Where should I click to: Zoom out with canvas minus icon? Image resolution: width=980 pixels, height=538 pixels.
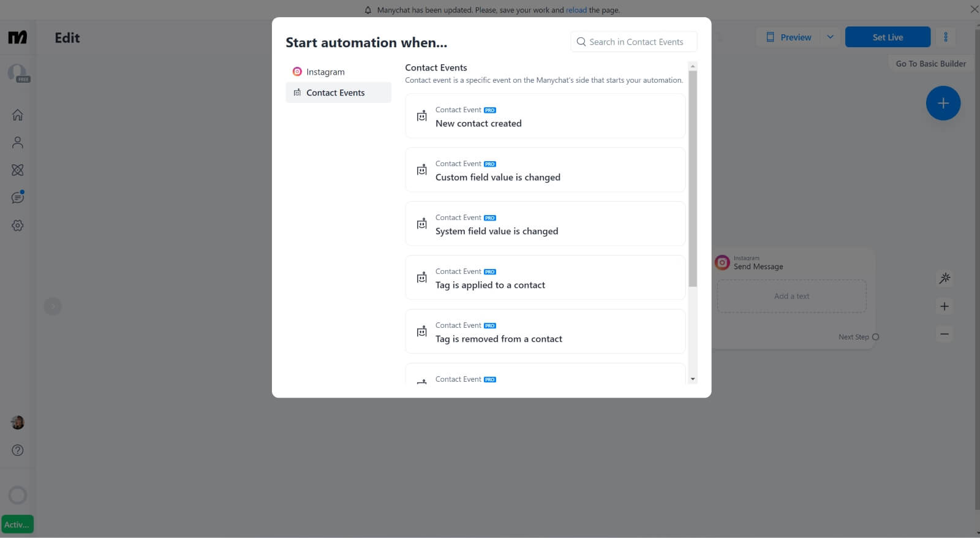tap(944, 334)
